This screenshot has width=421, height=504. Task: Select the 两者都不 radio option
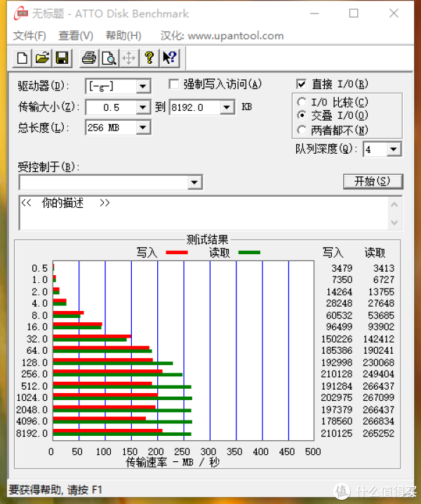point(302,130)
